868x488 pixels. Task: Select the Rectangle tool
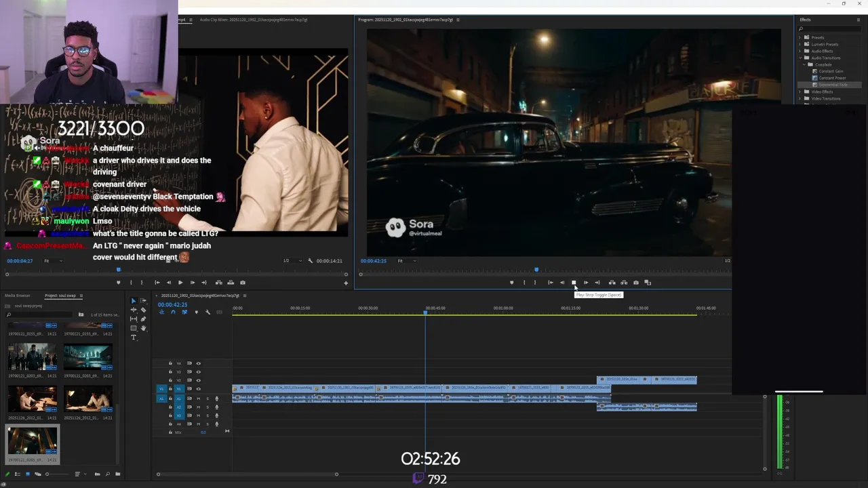(x=134, y=328)
